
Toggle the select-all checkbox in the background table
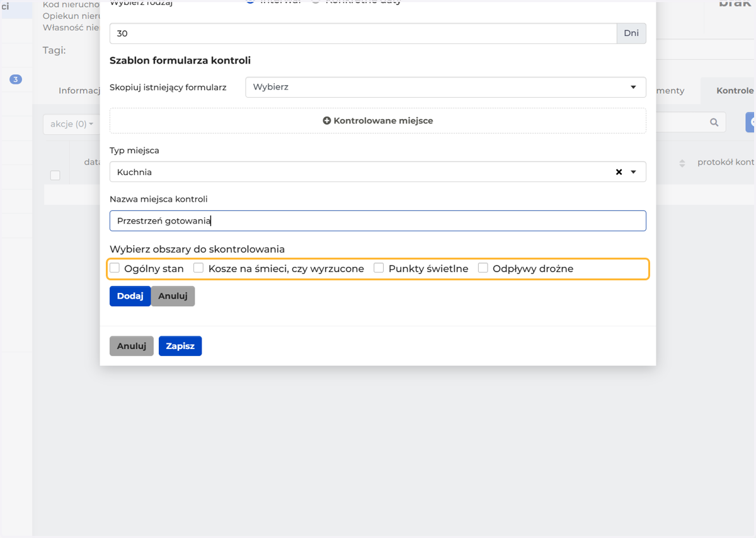point(55,175)
